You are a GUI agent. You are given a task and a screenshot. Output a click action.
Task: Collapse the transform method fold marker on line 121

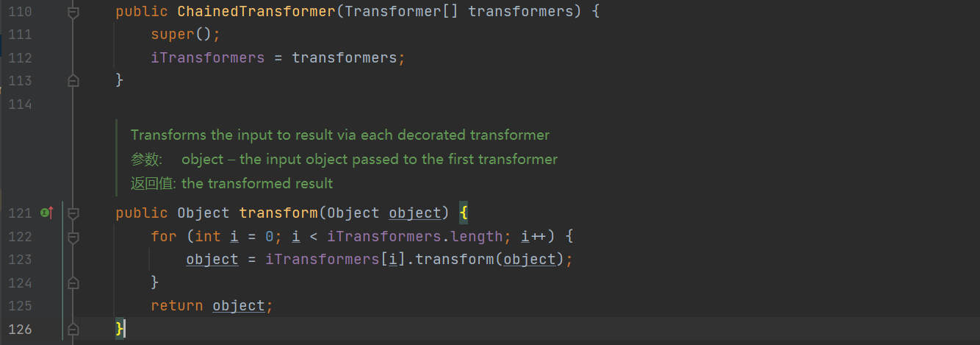tap(73, 213)
